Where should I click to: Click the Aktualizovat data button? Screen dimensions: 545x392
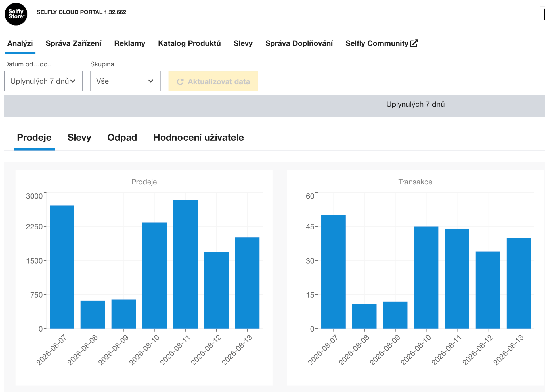pyautogui.click(x=213, y=81)
